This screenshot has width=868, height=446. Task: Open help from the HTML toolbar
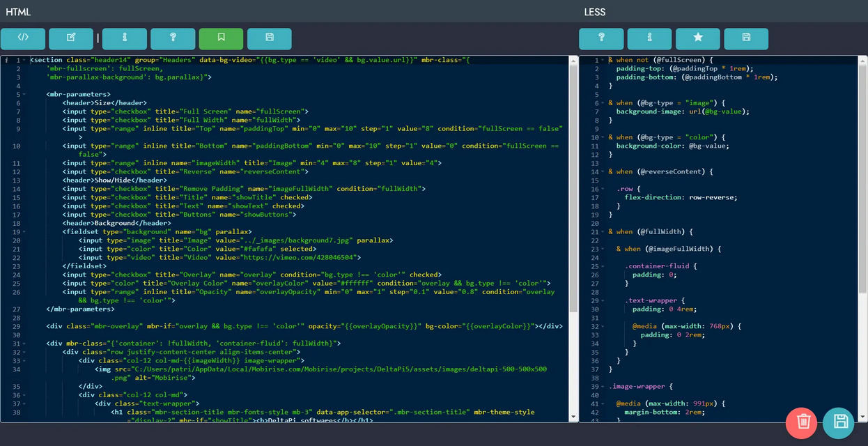coord(173,38)
